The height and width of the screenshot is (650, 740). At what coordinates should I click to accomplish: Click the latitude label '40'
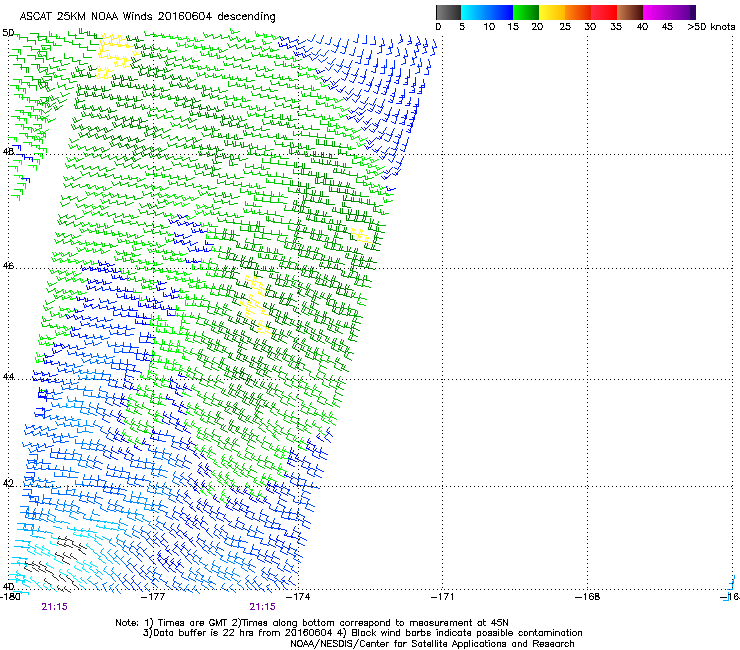click(x=8, y=586)
